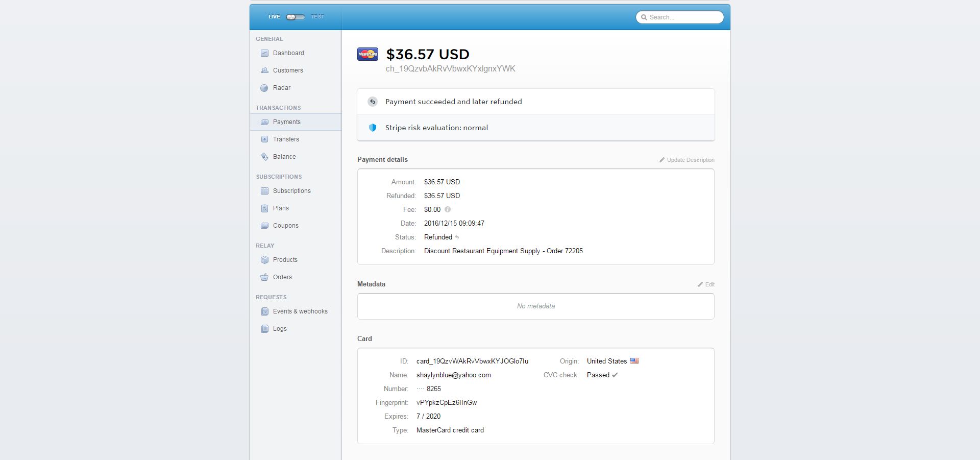Click the date value 2016/12/15 09:09:47

(454, 224)
